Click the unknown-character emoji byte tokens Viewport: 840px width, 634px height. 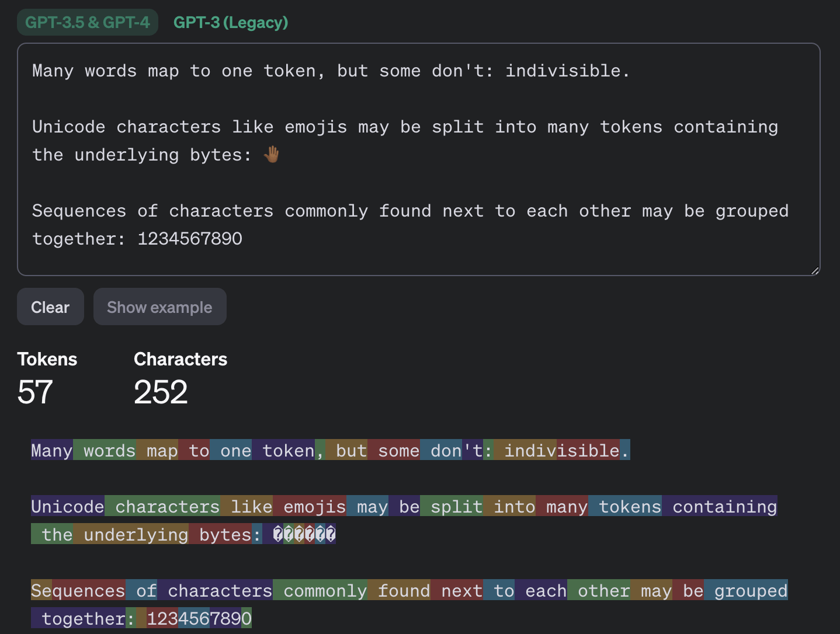click(x=304, y=535)
